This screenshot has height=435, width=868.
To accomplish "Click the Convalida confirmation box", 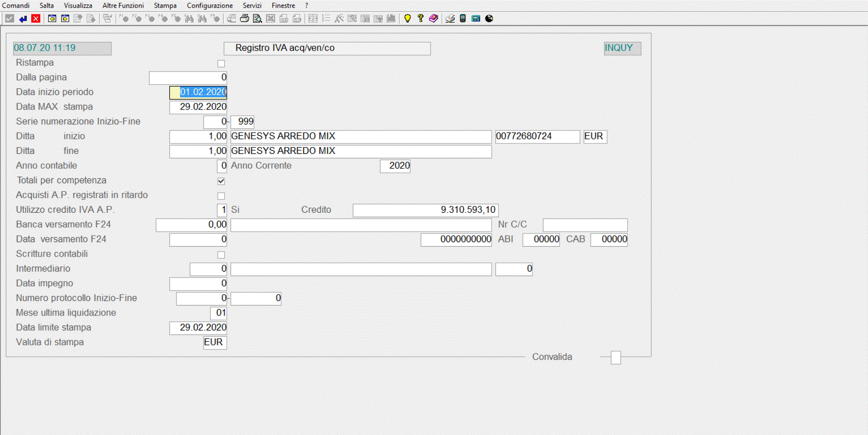I will tap(615, 358).
